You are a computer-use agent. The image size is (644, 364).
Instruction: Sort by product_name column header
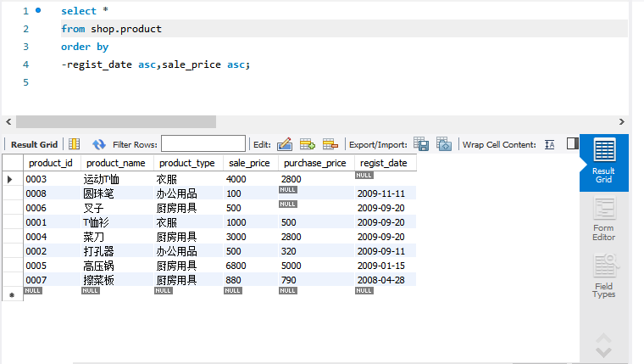tap(116, 163)
